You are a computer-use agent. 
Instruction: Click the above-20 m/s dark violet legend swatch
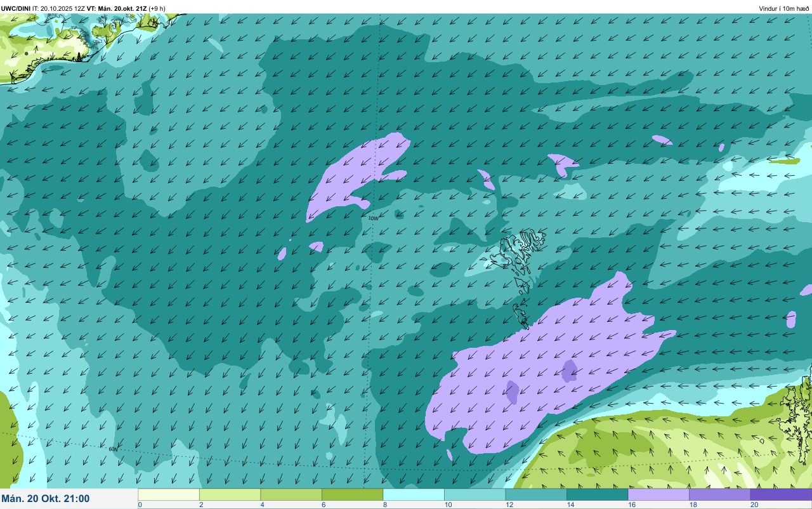(x=781, y=494)
